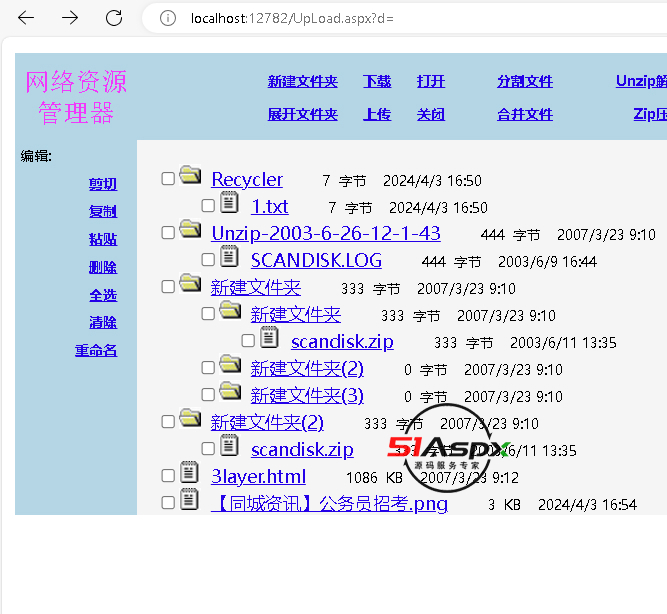Tick the checkbox for SCANDISK.LOG

tap(208, 260)
